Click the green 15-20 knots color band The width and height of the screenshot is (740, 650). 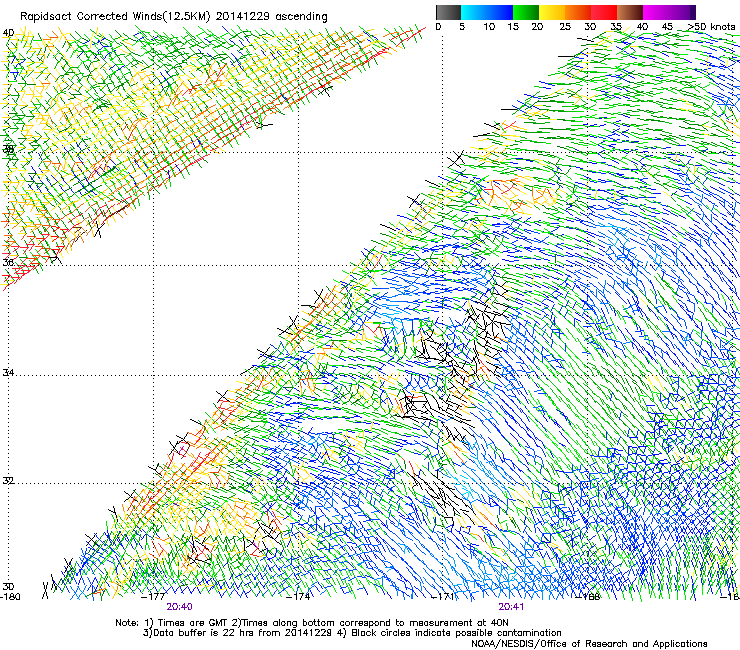point(526,12)
